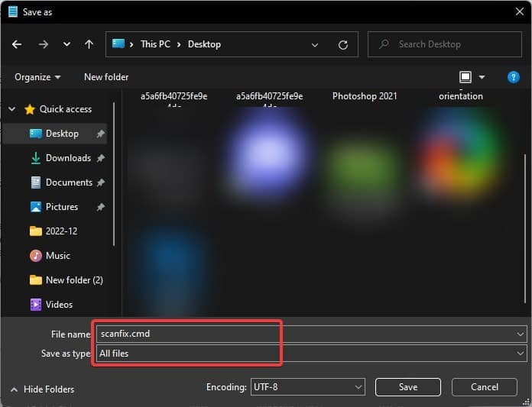Screen dimensions: 532x407
Task: Click the pin icon beside Downloads
Action: [100, 158]
